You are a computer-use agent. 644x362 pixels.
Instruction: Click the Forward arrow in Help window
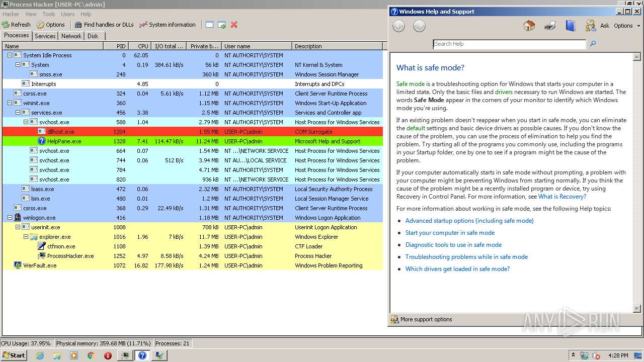[x=419, y=26]
